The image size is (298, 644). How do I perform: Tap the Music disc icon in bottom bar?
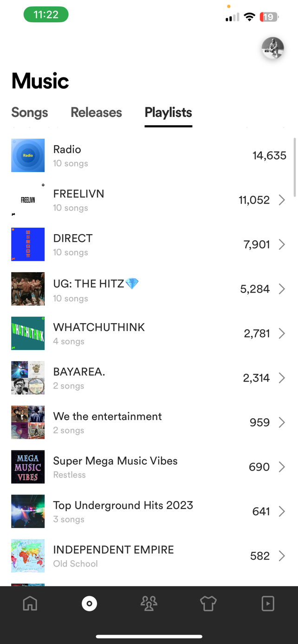[89, 603]
